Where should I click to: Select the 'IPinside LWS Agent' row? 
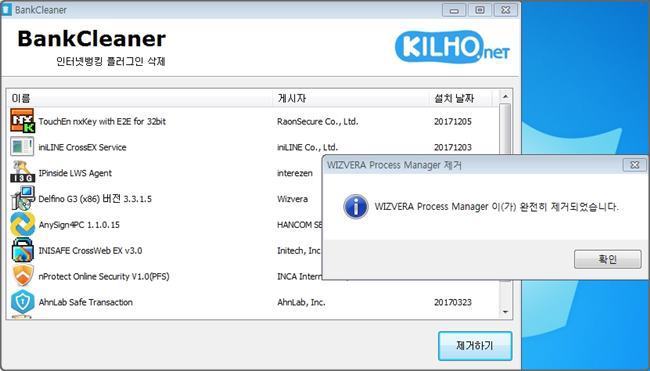(165, 172)
